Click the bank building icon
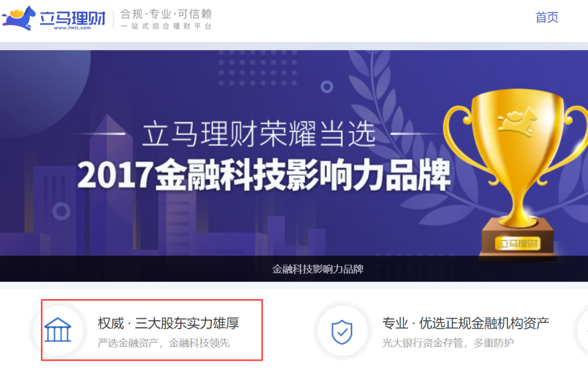 coord(58,330)
